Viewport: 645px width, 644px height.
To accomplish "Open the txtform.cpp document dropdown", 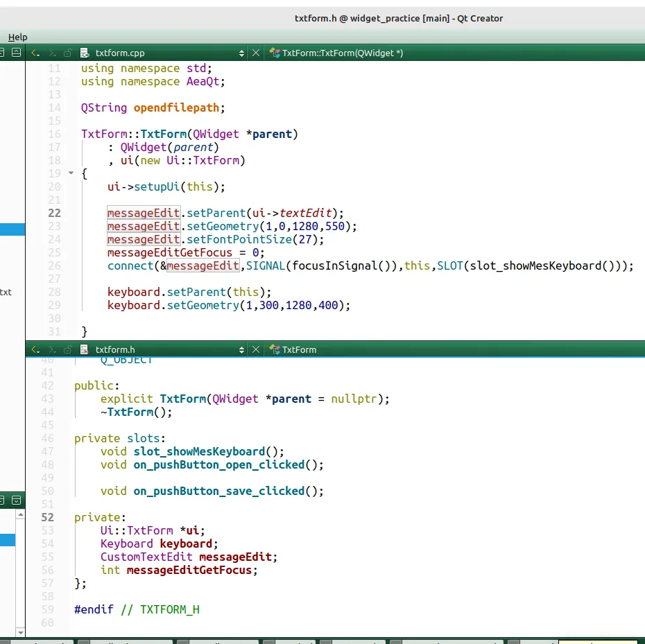I will 241,53.
